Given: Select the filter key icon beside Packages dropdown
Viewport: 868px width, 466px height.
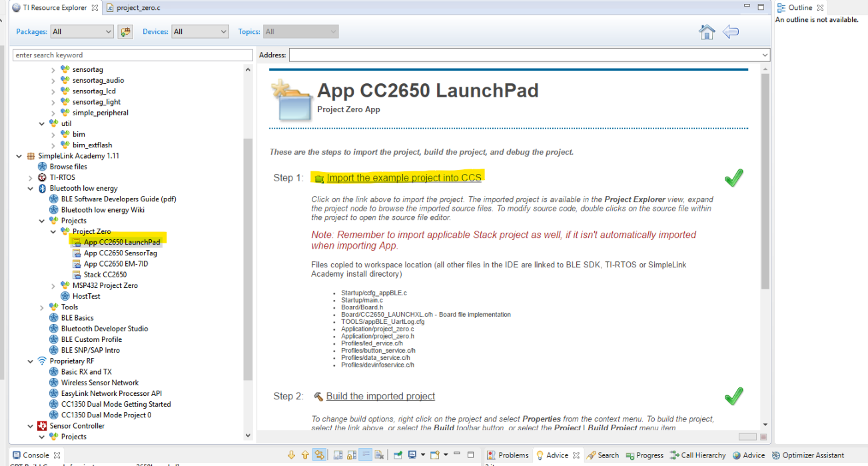Looking at the screenshot, I should pyautogui.click(x=125, y=31).
